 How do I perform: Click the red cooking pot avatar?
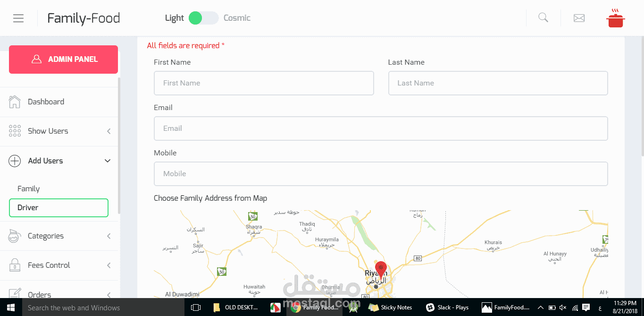pos(615,18)
